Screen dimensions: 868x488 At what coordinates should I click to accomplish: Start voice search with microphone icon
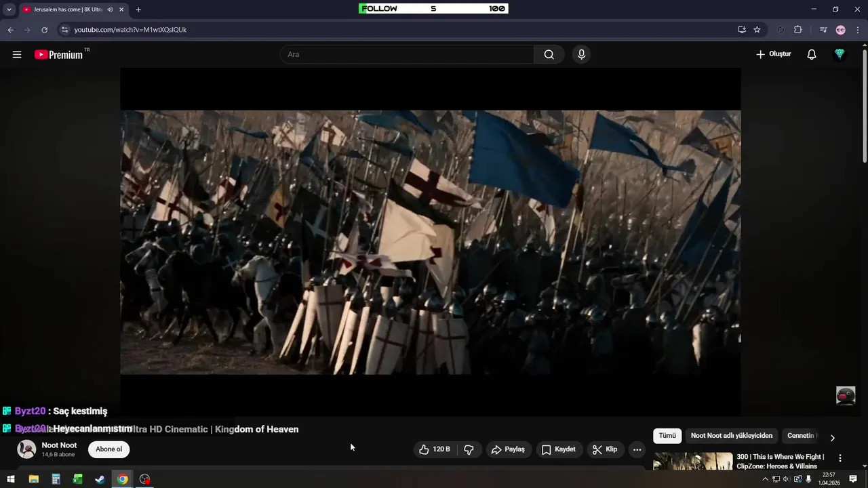click(581, 54)
